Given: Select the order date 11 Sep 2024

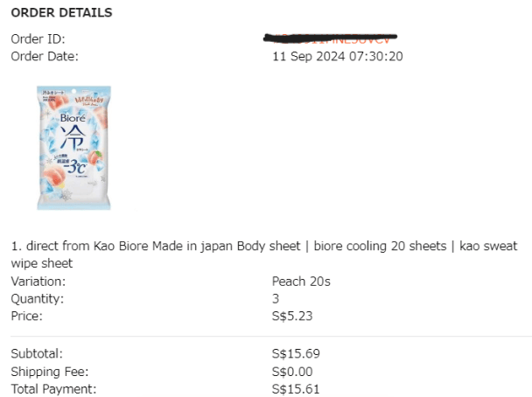Looking at the screenshot, I should 337,56.
